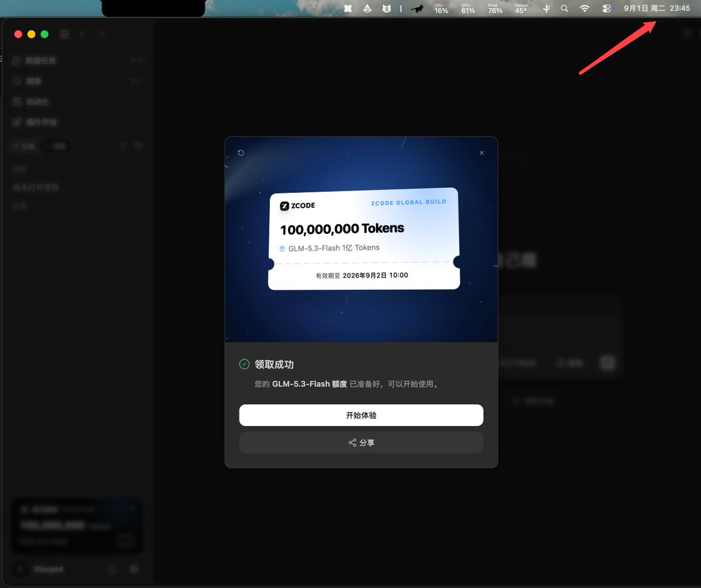This screenshot has width=701, height=588.
Task: Click the Vincent username
Action: [48, 569]
